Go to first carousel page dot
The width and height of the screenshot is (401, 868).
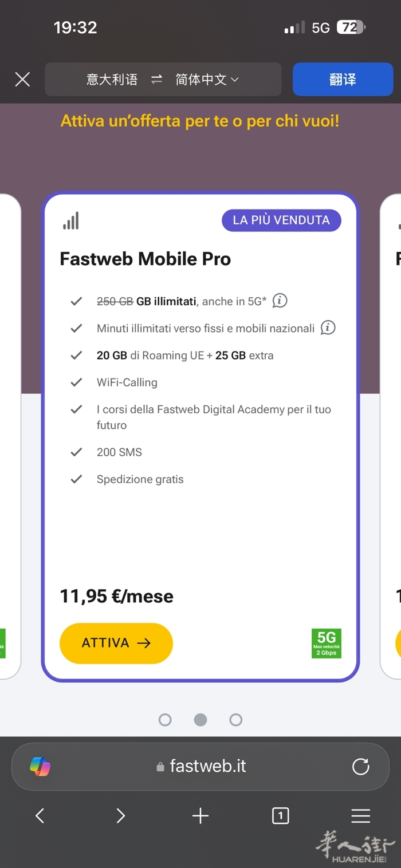[x=165, y=720]
